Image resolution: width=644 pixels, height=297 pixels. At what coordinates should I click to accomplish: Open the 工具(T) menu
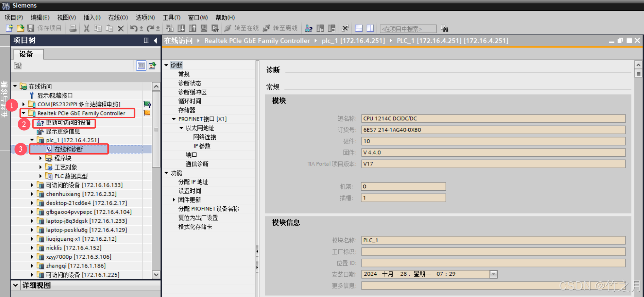[172, 18]
